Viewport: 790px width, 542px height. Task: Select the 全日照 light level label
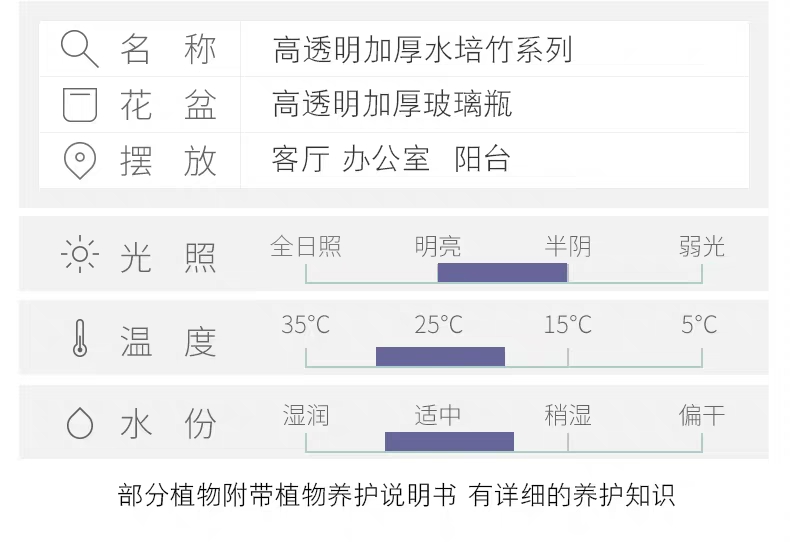[306, 247]
